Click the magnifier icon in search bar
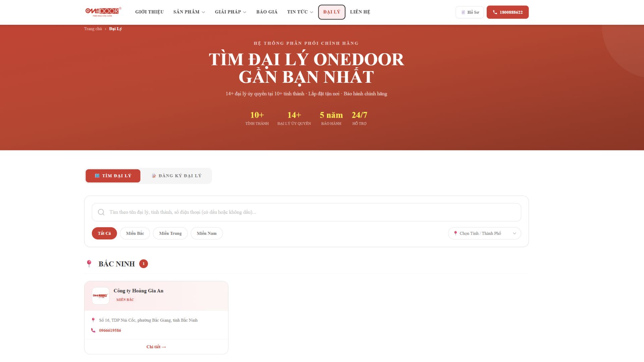644x362 pixels. (x=101, y=212)
